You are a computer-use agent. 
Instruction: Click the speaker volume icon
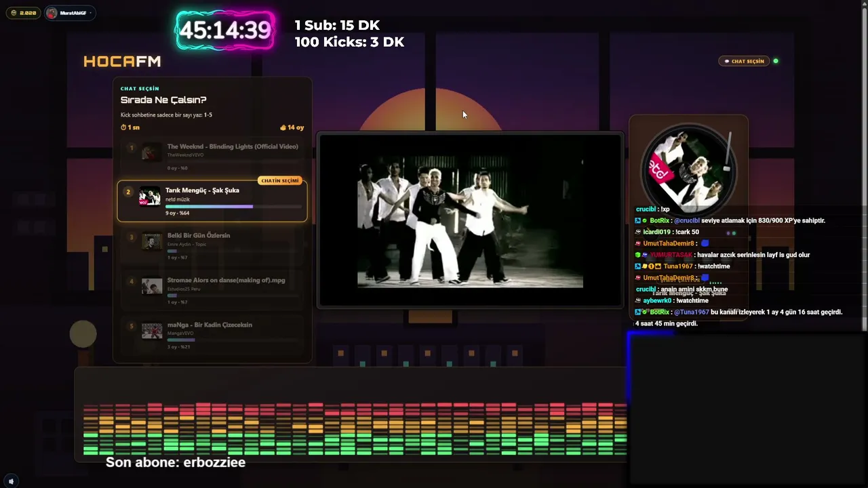pyautogui.click(x=11, y=481)
